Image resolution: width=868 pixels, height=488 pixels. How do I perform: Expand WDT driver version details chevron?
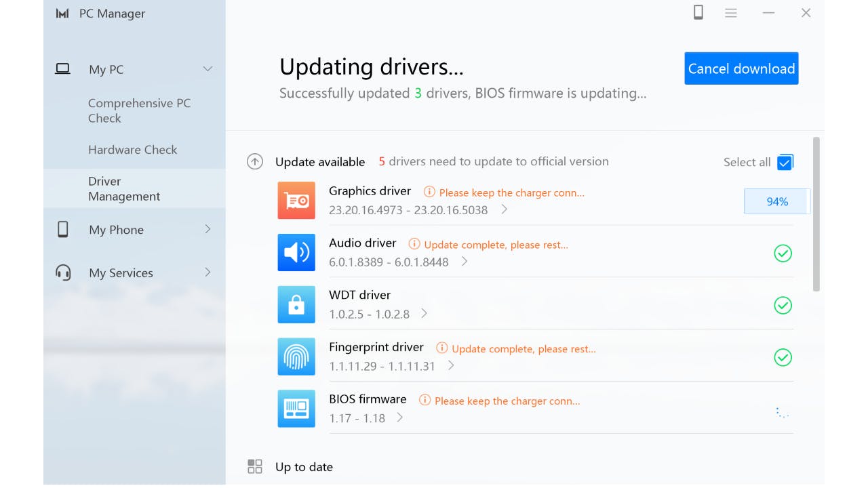click(x=425, y=313)
